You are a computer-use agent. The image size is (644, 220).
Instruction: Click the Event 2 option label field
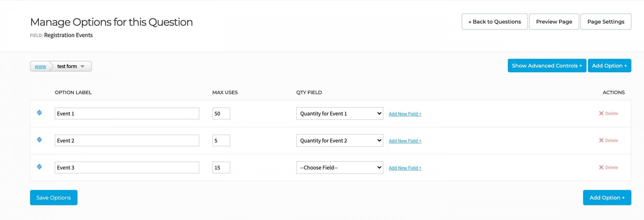click(127, 140)
